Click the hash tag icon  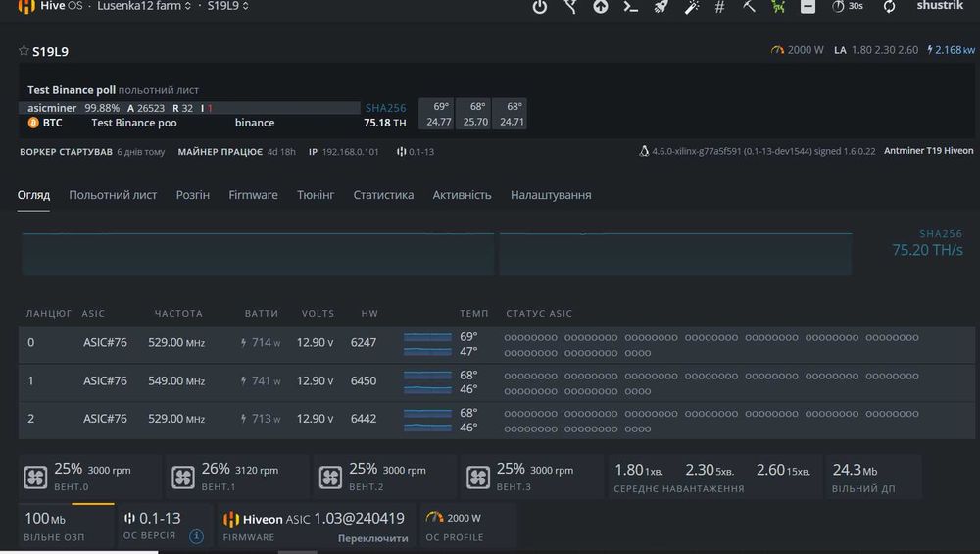point(720,6)
